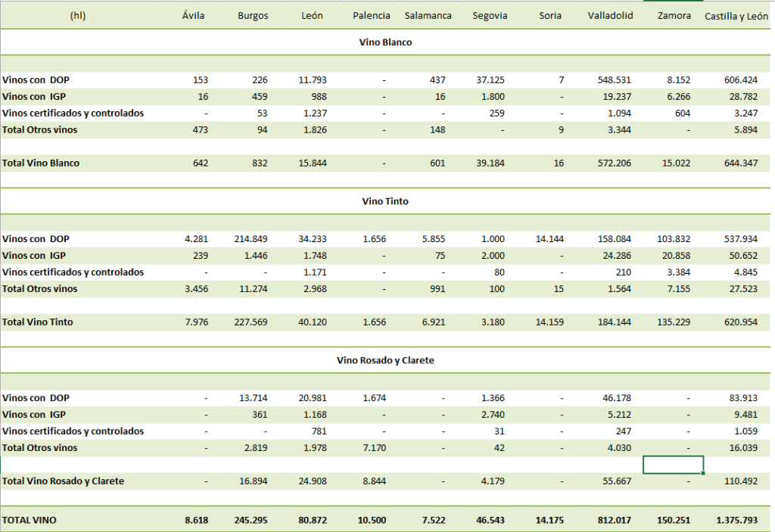The height and width of the screenshot is (532, 775).
Task: Click the cell with value 37.125
Action: tap(490, 79)
